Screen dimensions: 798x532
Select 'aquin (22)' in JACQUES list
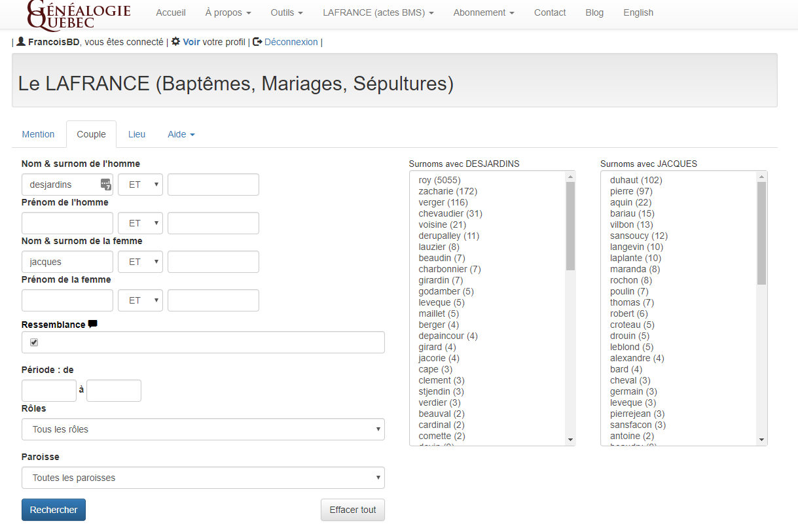tap(631, 202)
